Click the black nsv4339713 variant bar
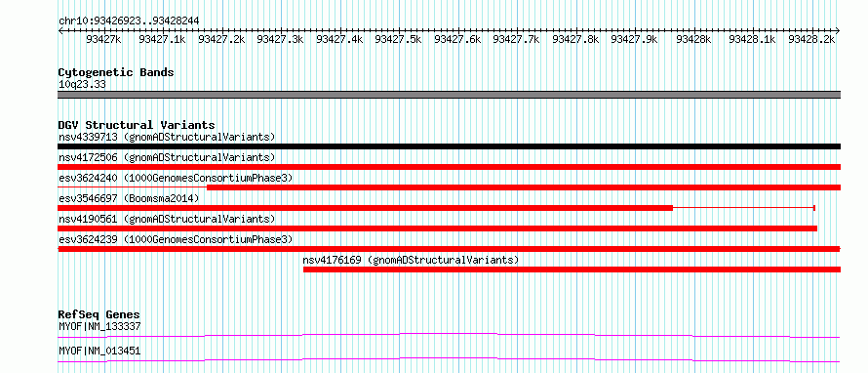The image size is (868, 373). pyautogui.click(x=449, y=146)
